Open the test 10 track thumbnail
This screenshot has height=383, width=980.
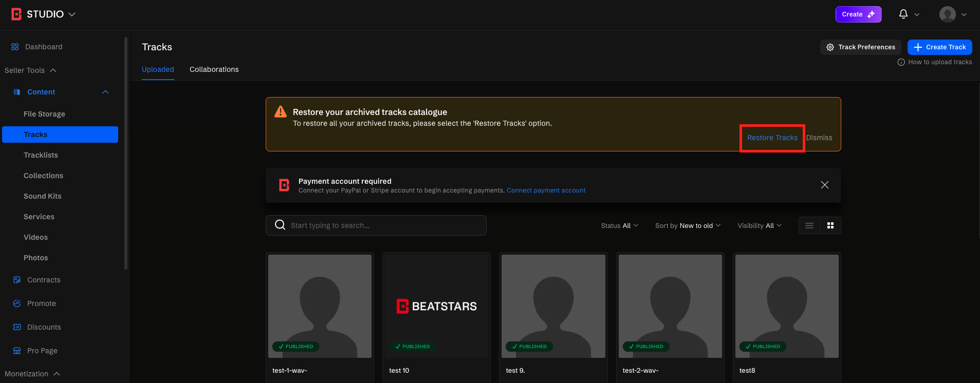436,306
